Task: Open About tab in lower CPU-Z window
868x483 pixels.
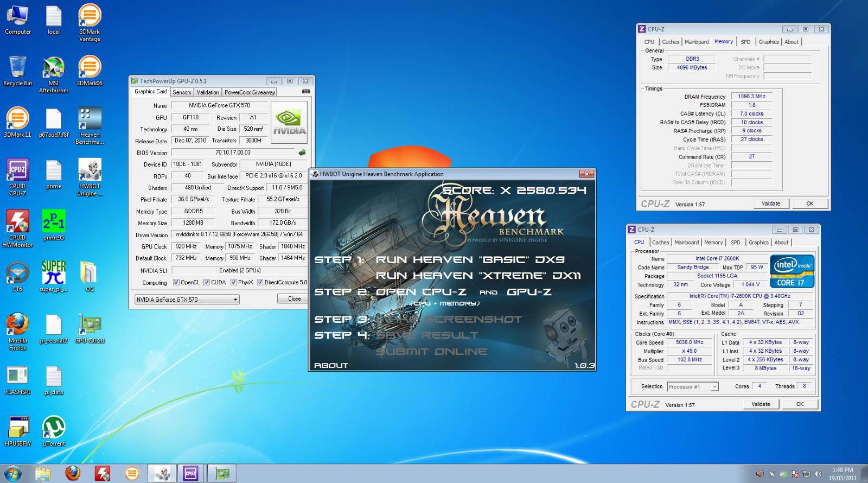Action: point(781,243)
